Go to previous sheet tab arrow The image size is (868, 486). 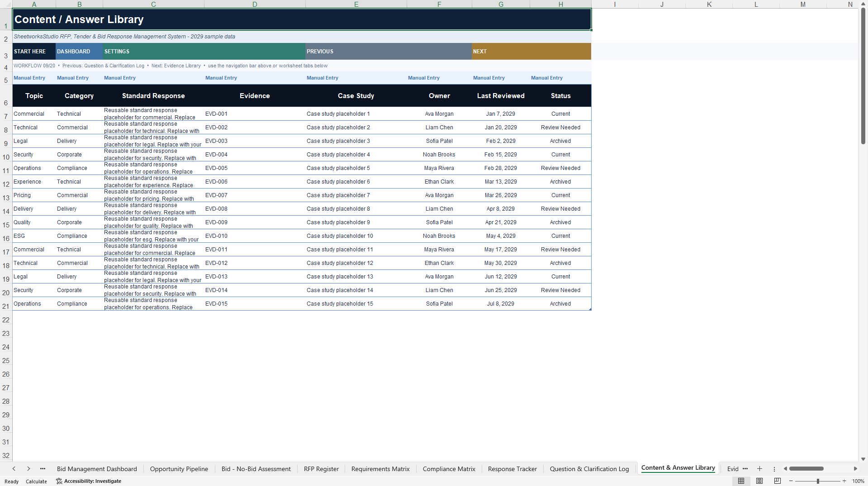(14, 469)
